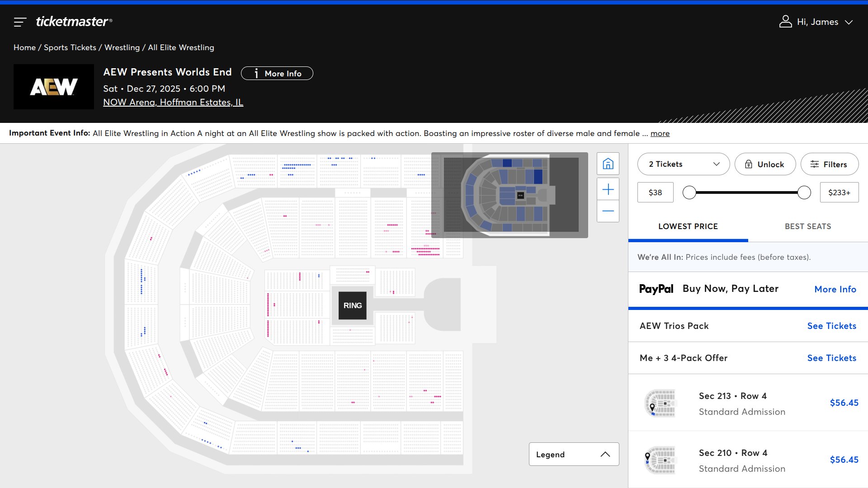This screenshot has height=488, width=868.
Task: Switch to the Best Seats tab
Action: point(807,226)
